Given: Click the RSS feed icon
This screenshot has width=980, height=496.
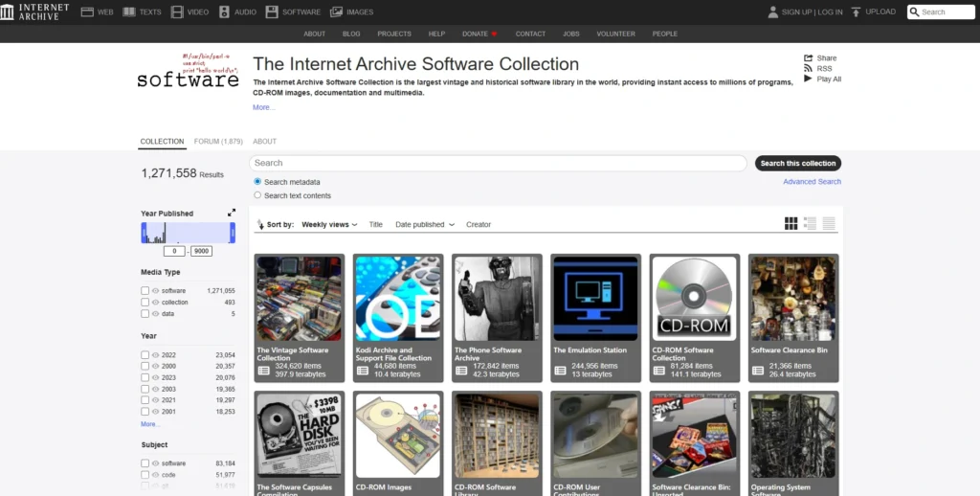Looking at the screenshot, I should [808, 68].
